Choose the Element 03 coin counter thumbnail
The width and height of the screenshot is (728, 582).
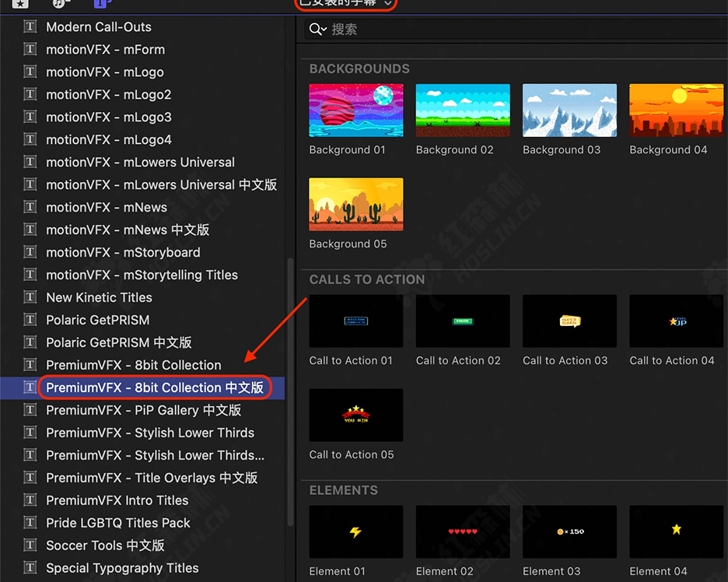(569, 532)
